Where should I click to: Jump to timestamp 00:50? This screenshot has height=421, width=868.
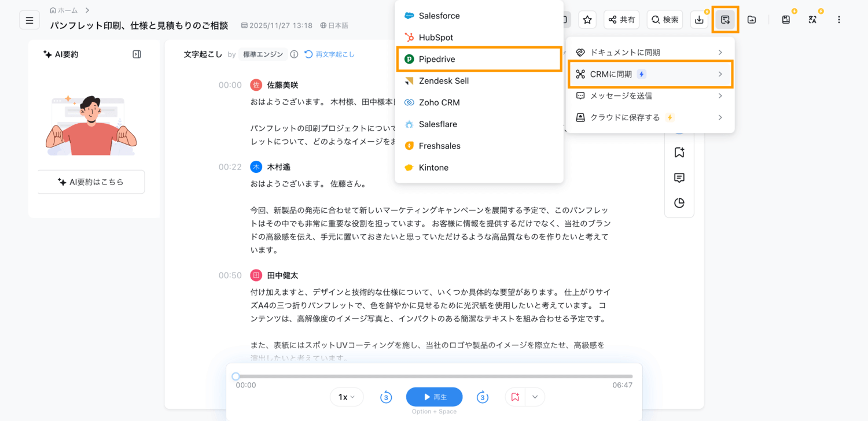coord(230,275)
